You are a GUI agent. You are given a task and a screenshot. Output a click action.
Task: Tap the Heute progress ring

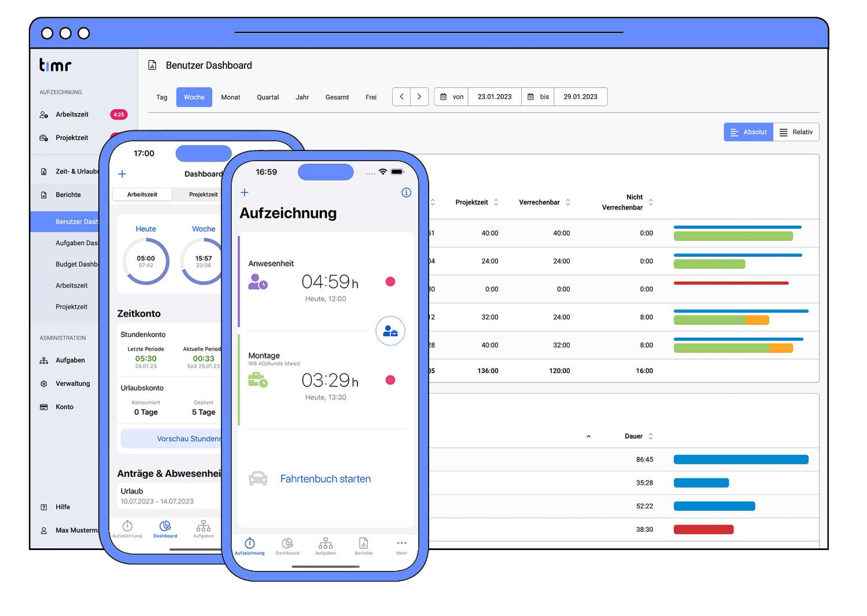(x=146, y=261)
